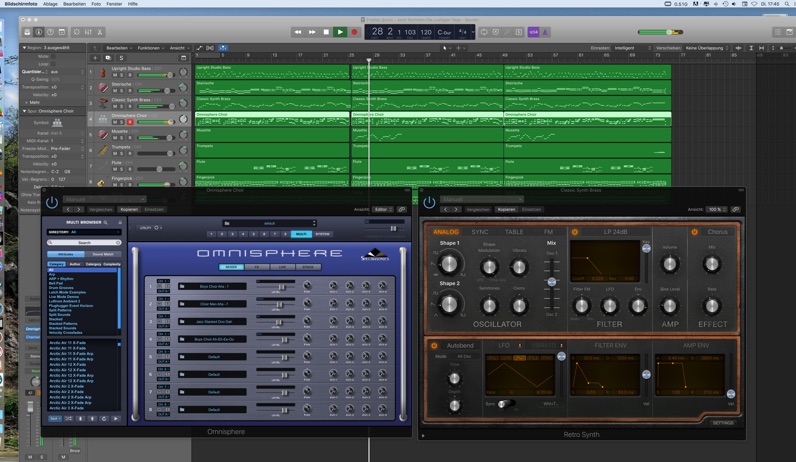The height and width of the screenshot is (462, 796).
Task: Click the rewind transport button
Action: [x=298, y=32]
